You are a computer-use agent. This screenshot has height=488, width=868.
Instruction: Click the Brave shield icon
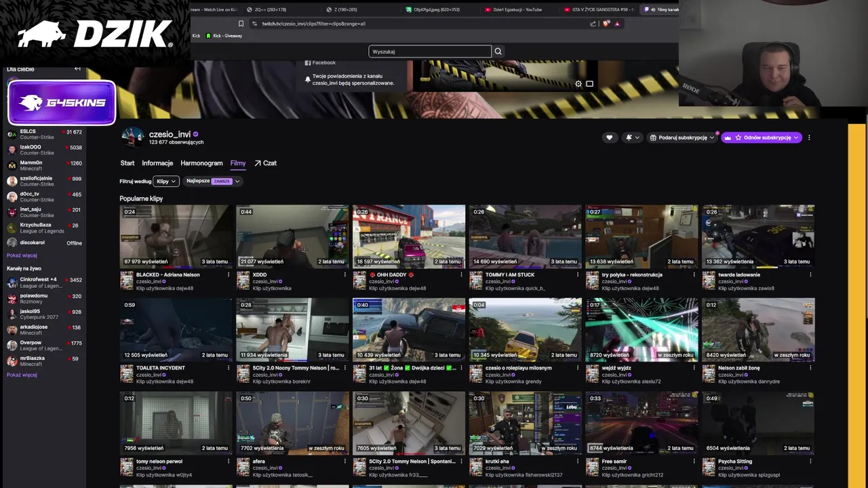pos(606,24)
